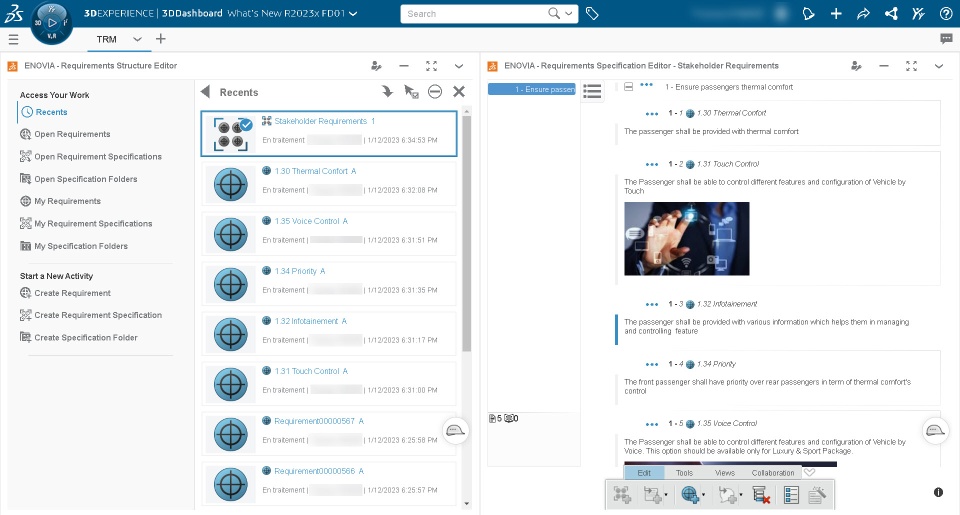Click the tag icon beside search box
The width and height of the screenshot is (960, 515).
pyautogui.click(x=592, y=13)
